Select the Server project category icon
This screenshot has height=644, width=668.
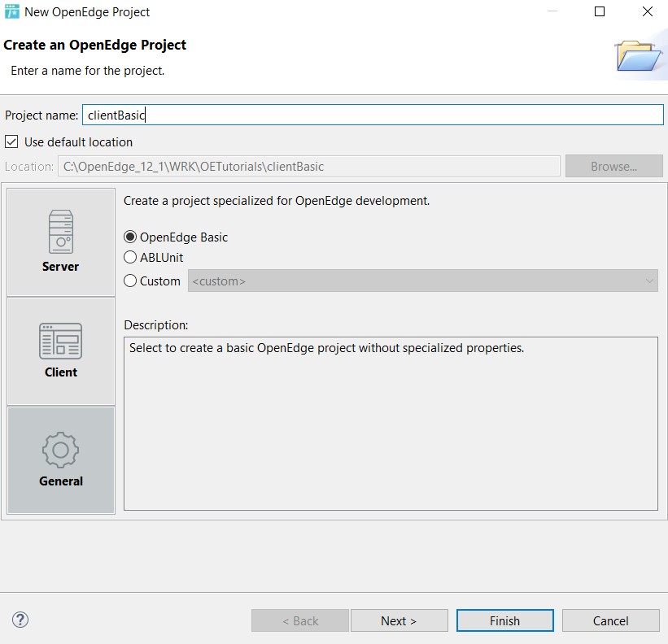tap(61, 232)
